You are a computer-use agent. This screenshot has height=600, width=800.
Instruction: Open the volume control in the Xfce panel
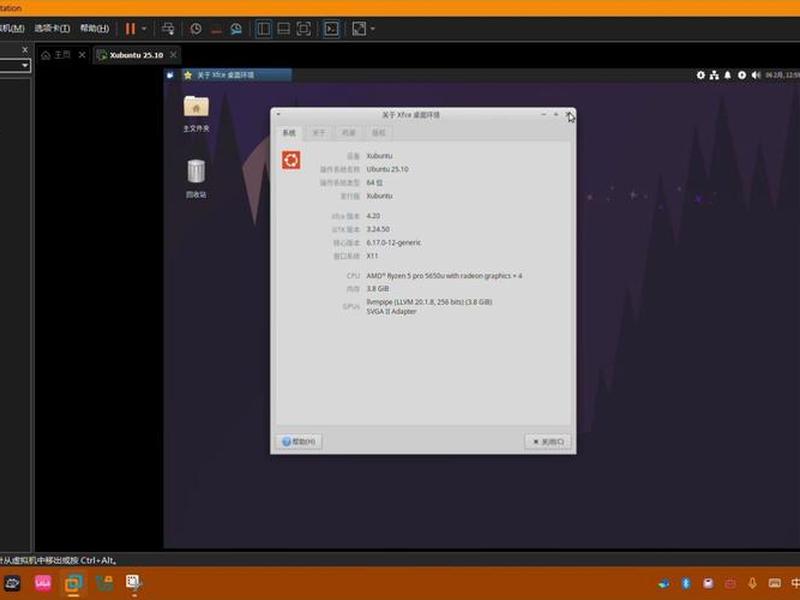[756, 76]
